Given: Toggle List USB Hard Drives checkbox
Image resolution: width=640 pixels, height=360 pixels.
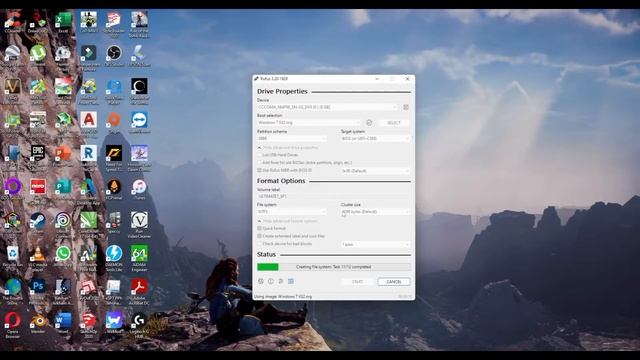Looking at the screenshot, I should (259, 155).
